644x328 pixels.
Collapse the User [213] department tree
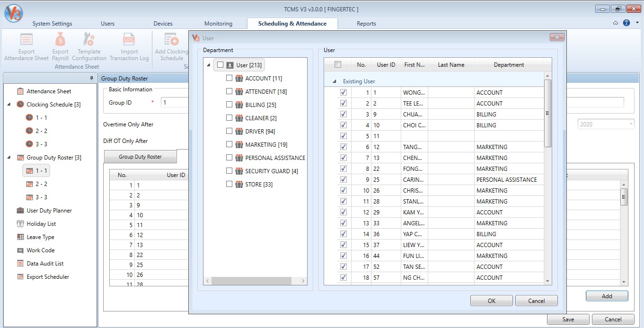pyautogui.click(x=209, y=65)
